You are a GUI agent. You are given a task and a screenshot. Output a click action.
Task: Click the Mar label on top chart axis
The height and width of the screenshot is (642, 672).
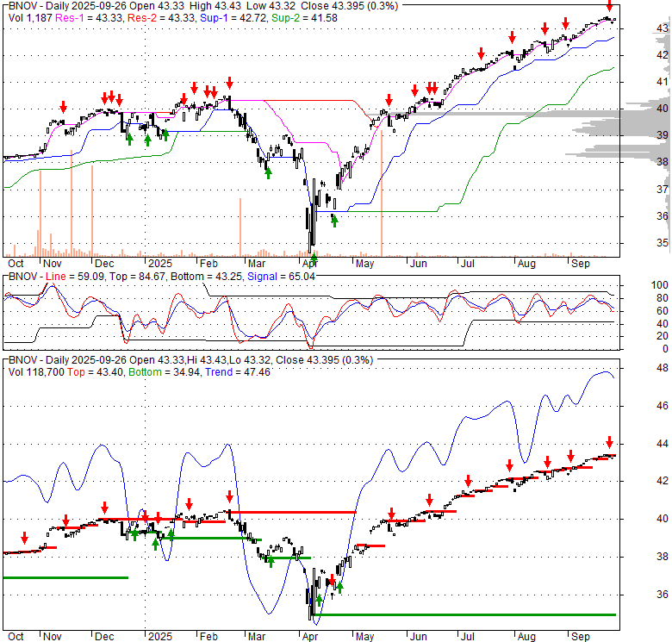pyautogui.click(x=256, y=264)
